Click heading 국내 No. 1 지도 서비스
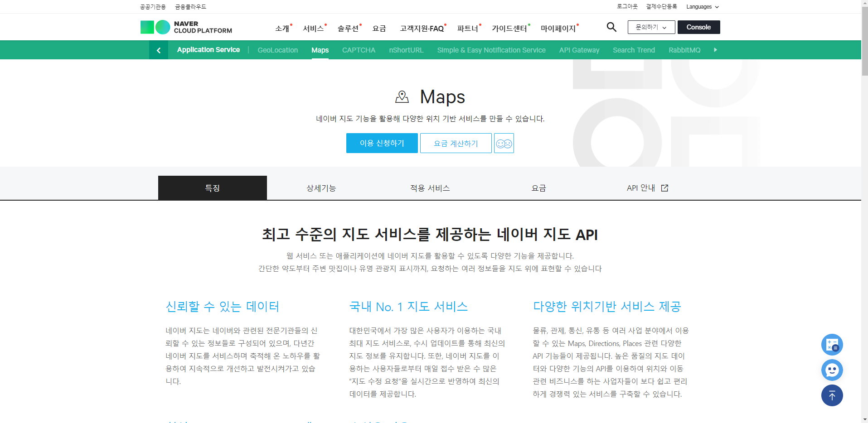This screenshot has width=868, height=423. point(408,307)
